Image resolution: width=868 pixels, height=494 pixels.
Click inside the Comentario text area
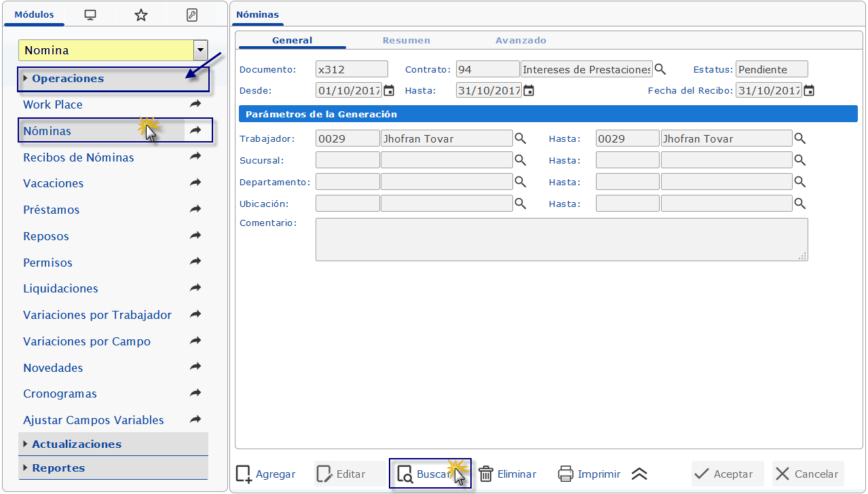coord(561,239)
